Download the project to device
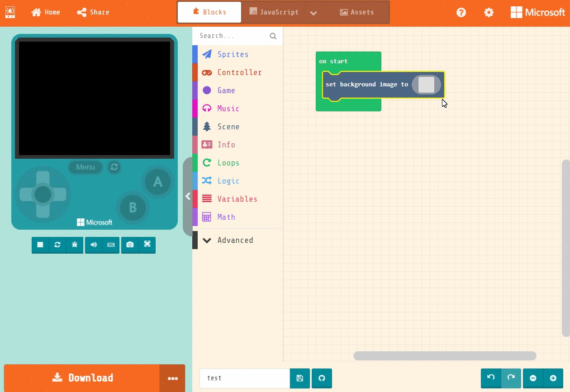Viewport: 570px width, 392px height. click(x=82, y=378)
